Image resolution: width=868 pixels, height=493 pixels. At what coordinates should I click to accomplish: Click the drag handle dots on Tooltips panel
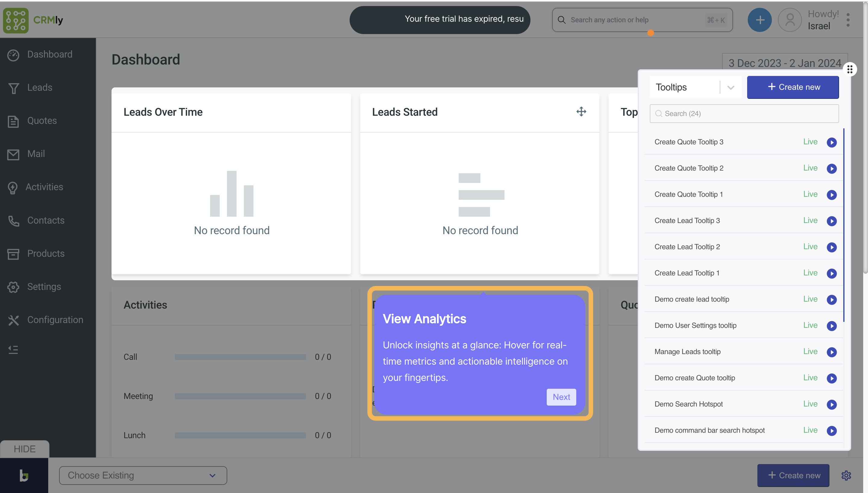click(849, 69)
